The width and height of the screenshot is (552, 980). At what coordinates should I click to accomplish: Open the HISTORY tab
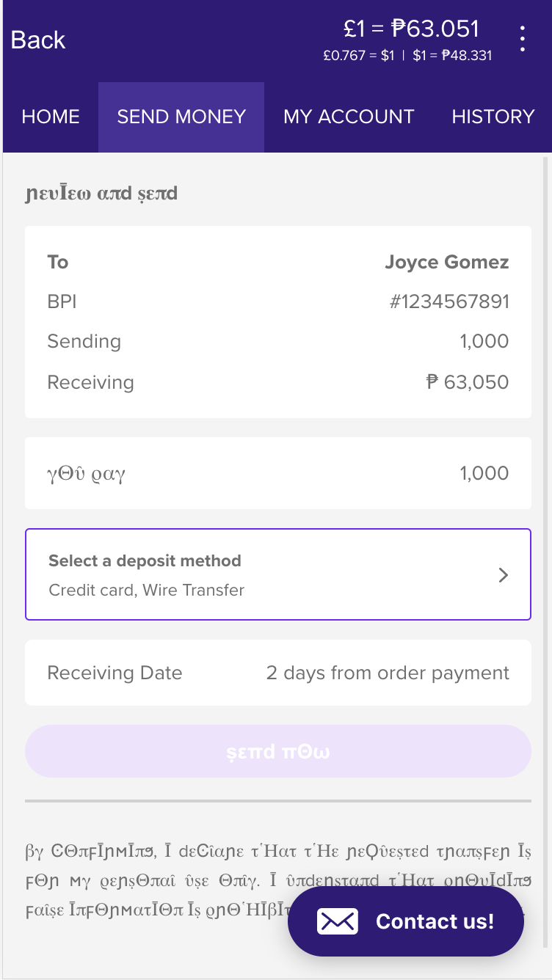pyautogui.click(x=493, y=117)
